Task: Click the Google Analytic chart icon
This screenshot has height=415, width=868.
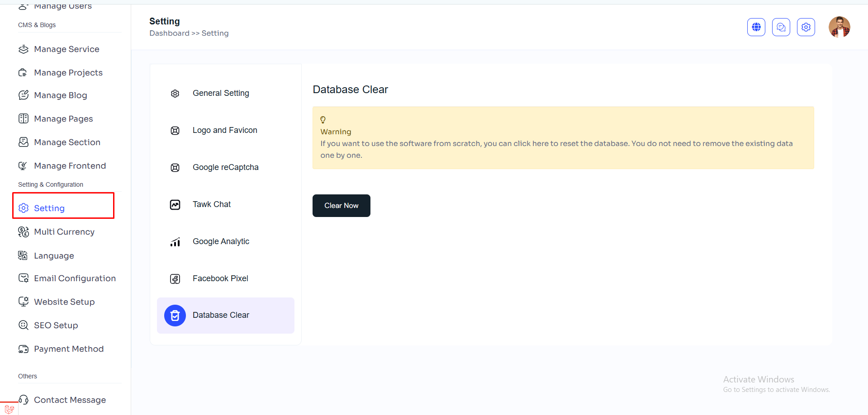Action: [175, 242]
